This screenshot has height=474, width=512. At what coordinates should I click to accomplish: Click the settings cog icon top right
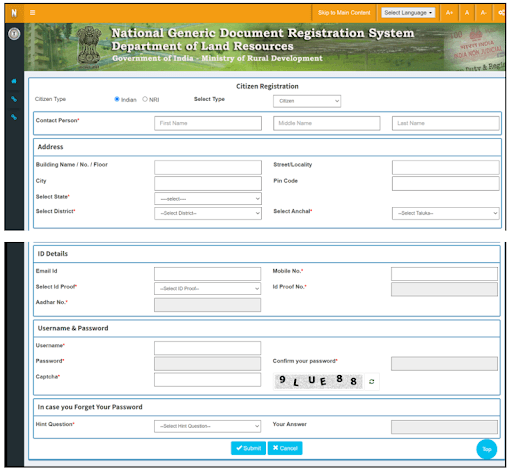click(x=501, y=13)
